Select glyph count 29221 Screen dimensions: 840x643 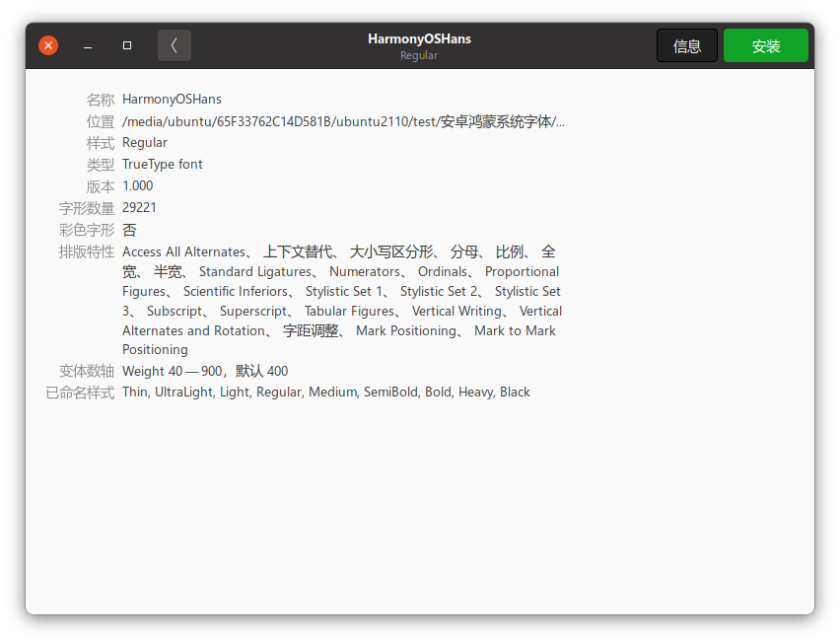pyautogui.click(x=139, y=207)
